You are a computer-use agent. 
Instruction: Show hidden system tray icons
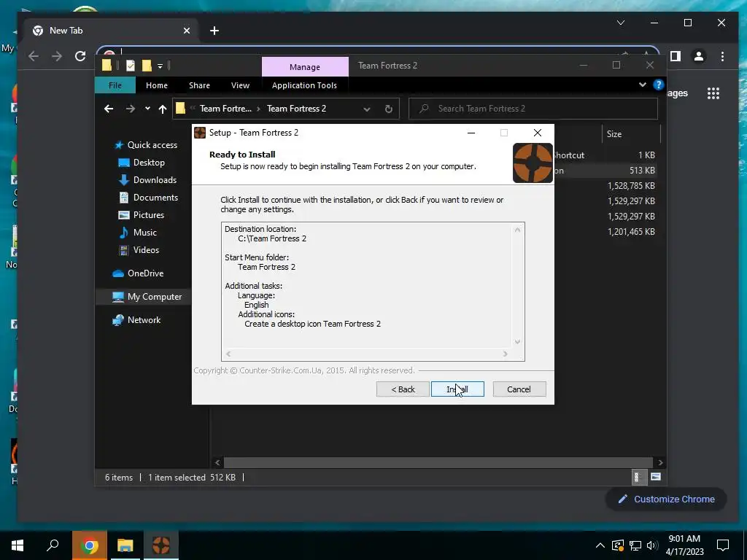point(600,545)
